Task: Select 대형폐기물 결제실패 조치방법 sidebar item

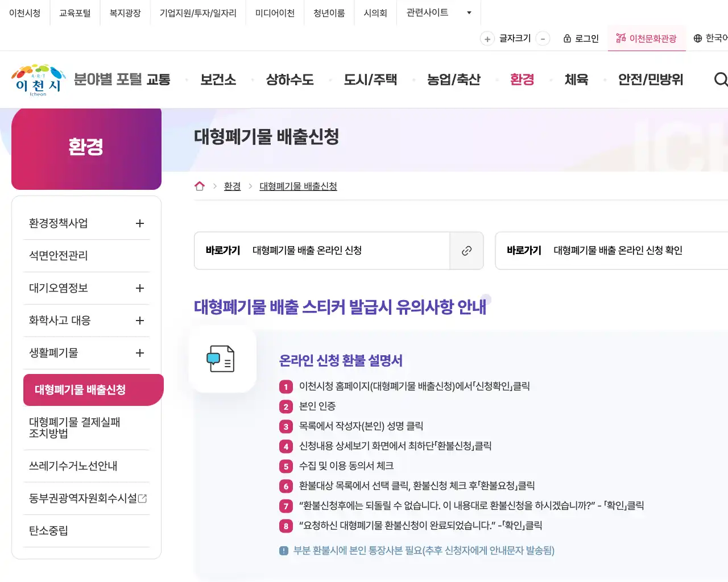Action: click(86, 428)
